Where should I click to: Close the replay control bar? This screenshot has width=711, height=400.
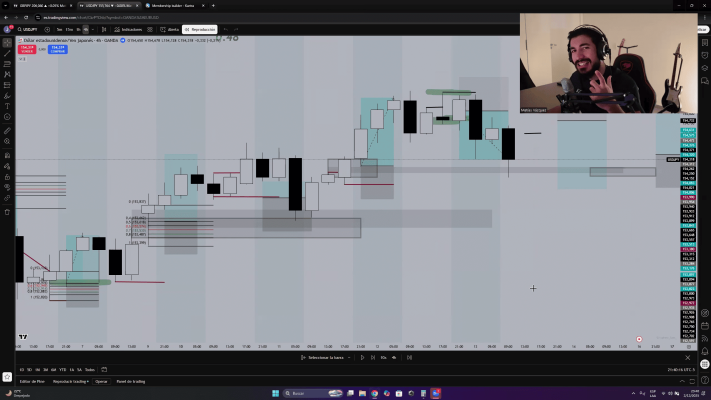(x=687, y=357)
